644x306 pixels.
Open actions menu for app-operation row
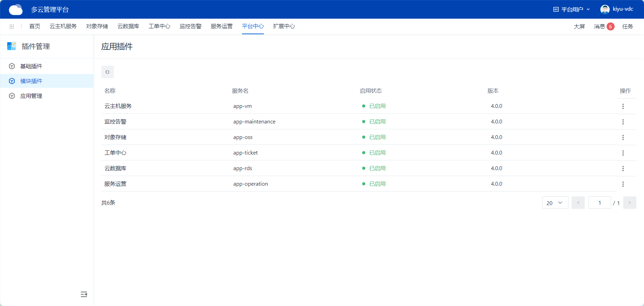[x=623, y=184]
